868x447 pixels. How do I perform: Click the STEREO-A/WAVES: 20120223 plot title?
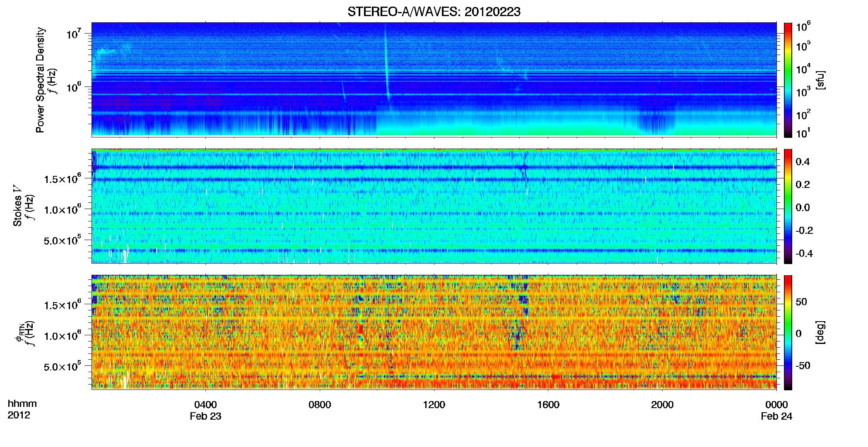point(434,12)
